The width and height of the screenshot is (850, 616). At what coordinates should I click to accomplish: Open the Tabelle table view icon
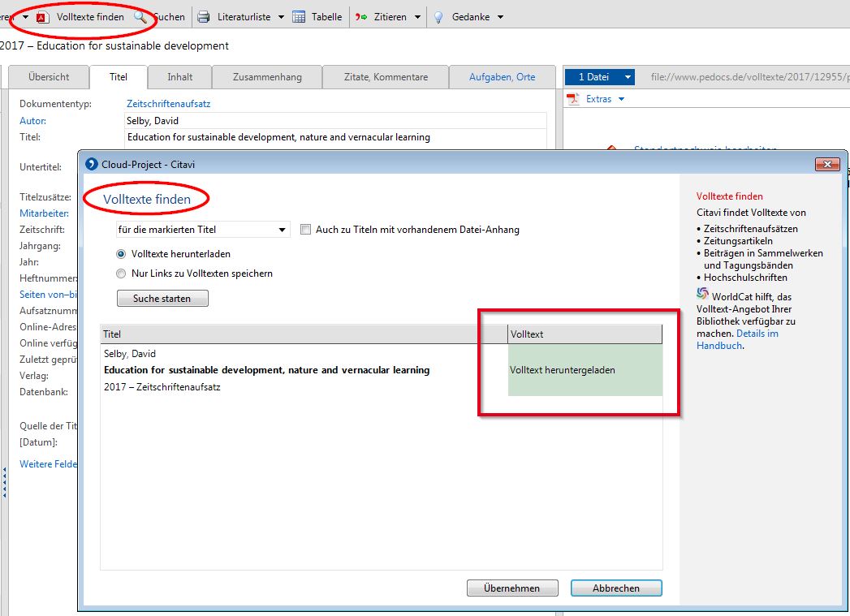299,17
